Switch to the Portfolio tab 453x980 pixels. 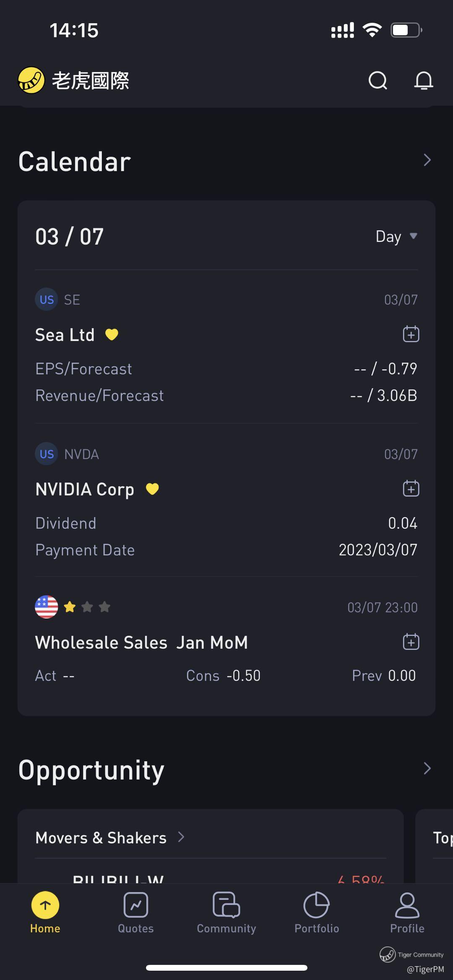(317, 913)
